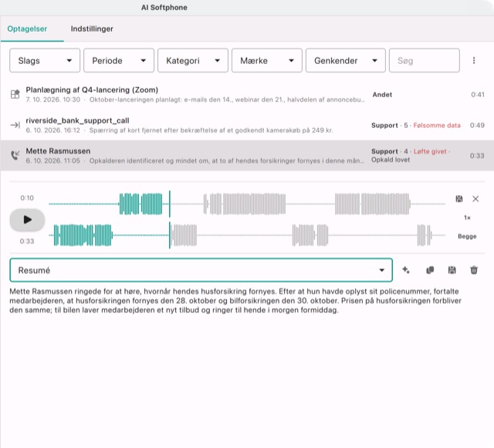Click the Følsomme data tag
This screenshot has height=448, width=494.
pyautogui.click(x=437, y=126)
